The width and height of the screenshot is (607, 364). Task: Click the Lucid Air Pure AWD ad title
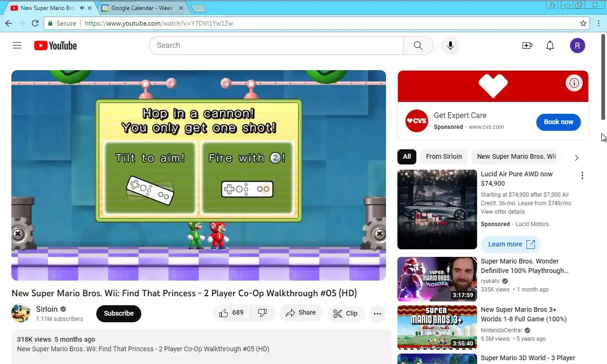click(x=517, y=179)
